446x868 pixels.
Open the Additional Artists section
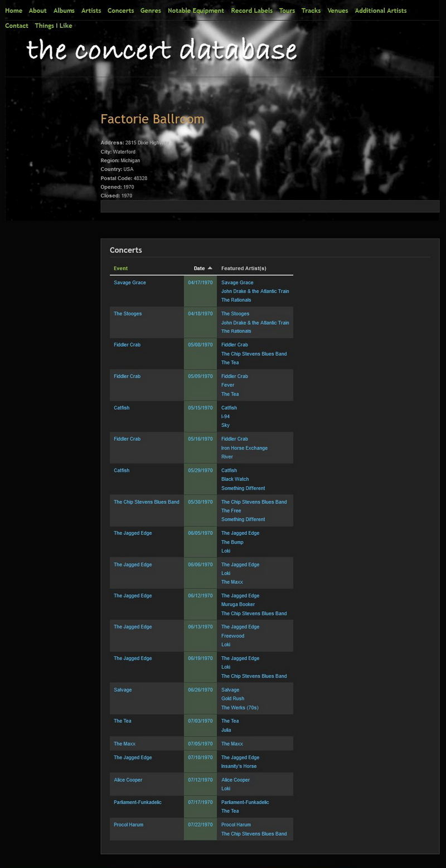click(381, 10)
